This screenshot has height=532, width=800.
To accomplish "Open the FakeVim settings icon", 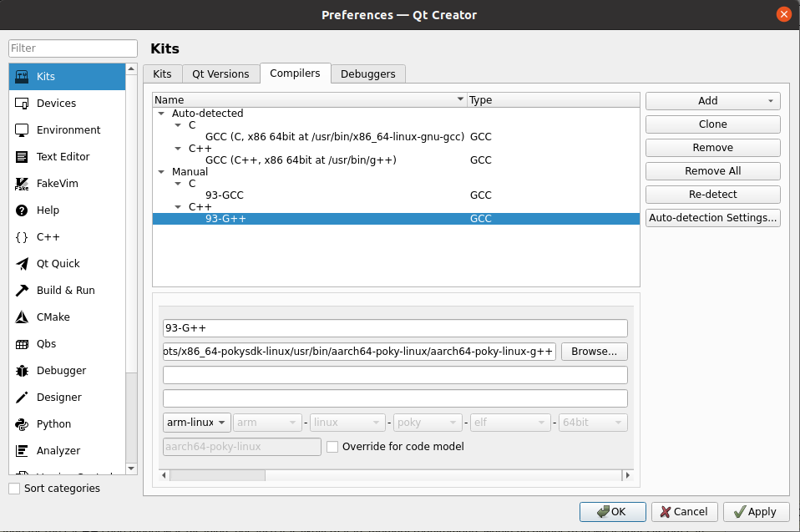I will (23, 184).
